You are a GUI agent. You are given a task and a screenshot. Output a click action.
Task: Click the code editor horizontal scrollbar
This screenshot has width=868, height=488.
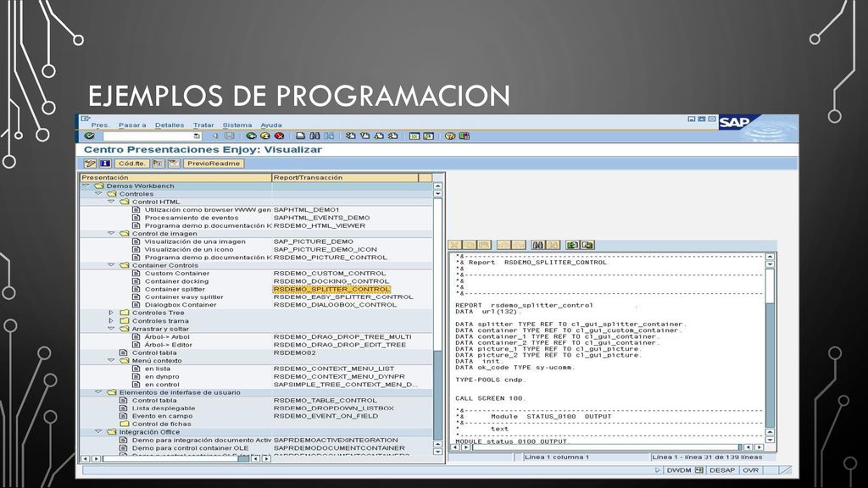click(606, 447)
